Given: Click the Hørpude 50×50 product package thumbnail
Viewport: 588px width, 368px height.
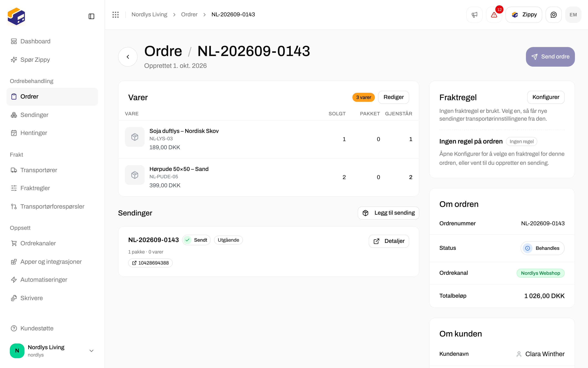Looking at the screenshot, I should click(x=135, y=175).
